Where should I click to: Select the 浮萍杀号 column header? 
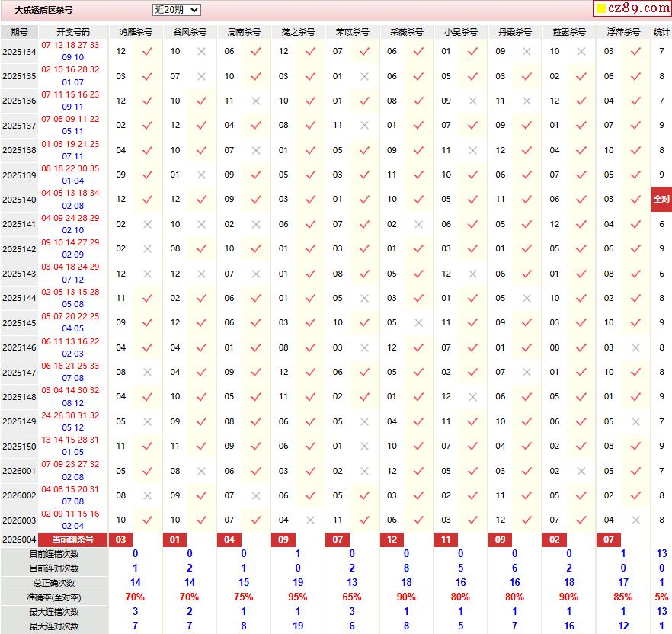[624, 32]
